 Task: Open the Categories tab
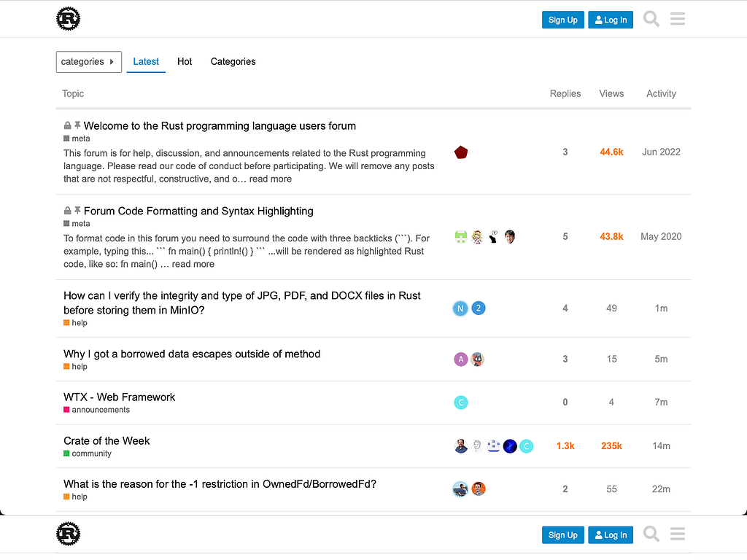(233, 62)
